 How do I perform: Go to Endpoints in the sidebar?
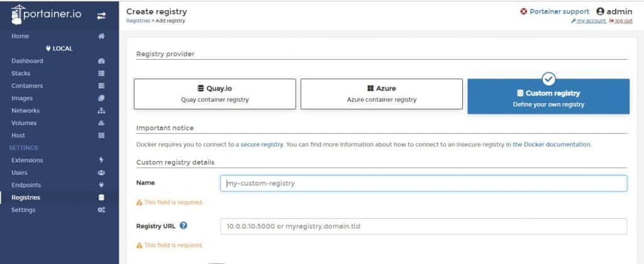click(26, 185)
